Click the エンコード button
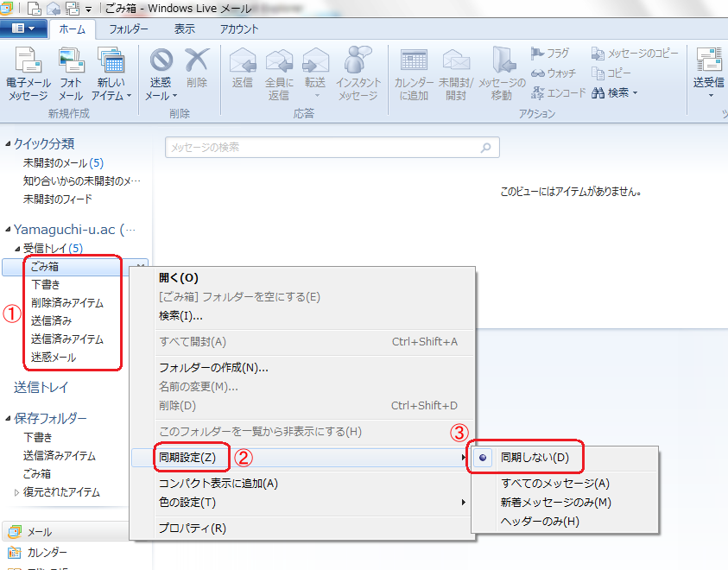The image size is (728, 570). pyautogui.click(x=559, y=92)
